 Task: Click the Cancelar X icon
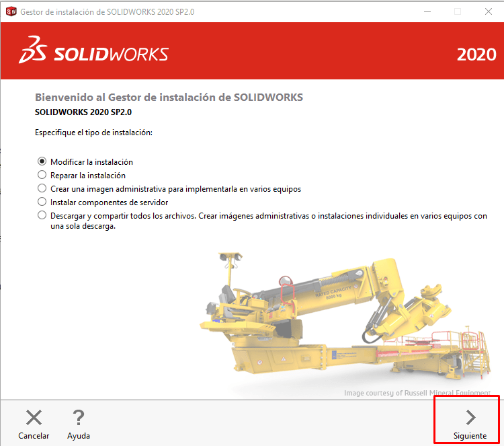tap(34, 418)
